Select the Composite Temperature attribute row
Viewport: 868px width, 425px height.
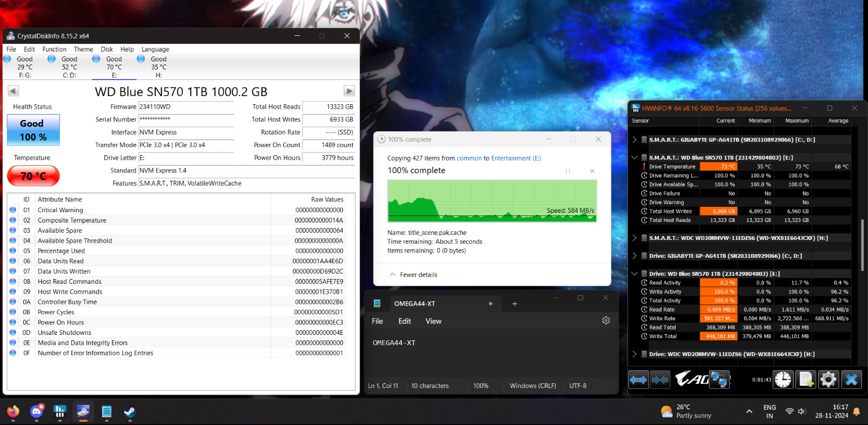pyautogui.click(x=181, y=220)
